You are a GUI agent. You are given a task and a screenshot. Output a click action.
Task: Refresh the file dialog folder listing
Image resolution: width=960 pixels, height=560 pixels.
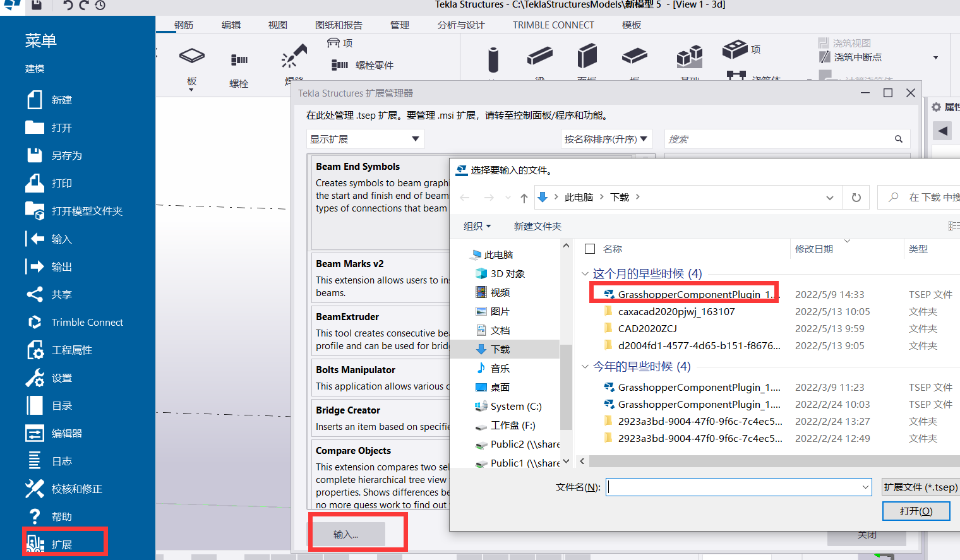856,198
